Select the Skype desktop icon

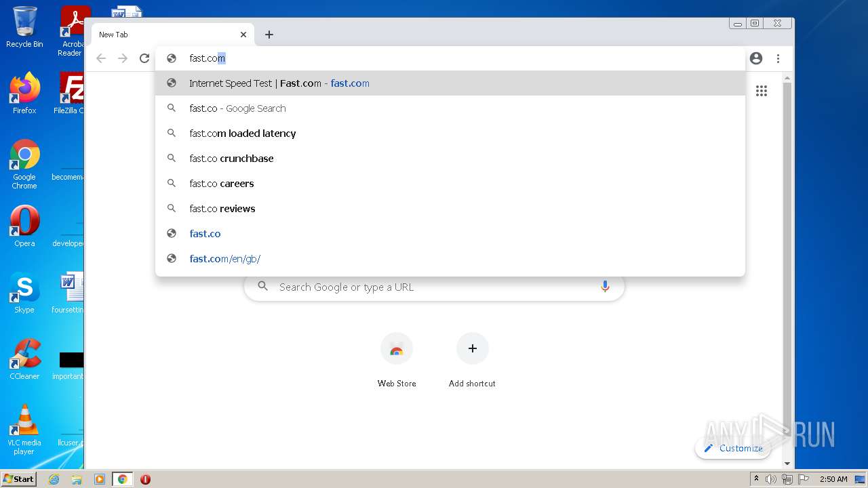point(24,292)
